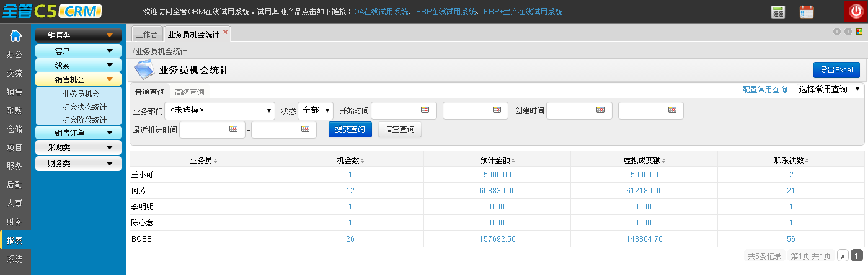Open 销售 in left sidebar
The width and height of the screenshot is (868, 275).
[x=15, y=92]
